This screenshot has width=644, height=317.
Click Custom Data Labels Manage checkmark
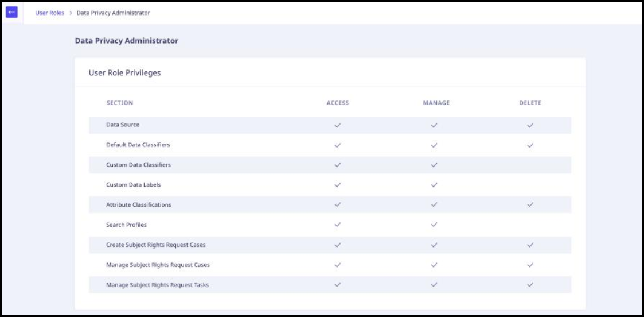click(x=434, y=185)
